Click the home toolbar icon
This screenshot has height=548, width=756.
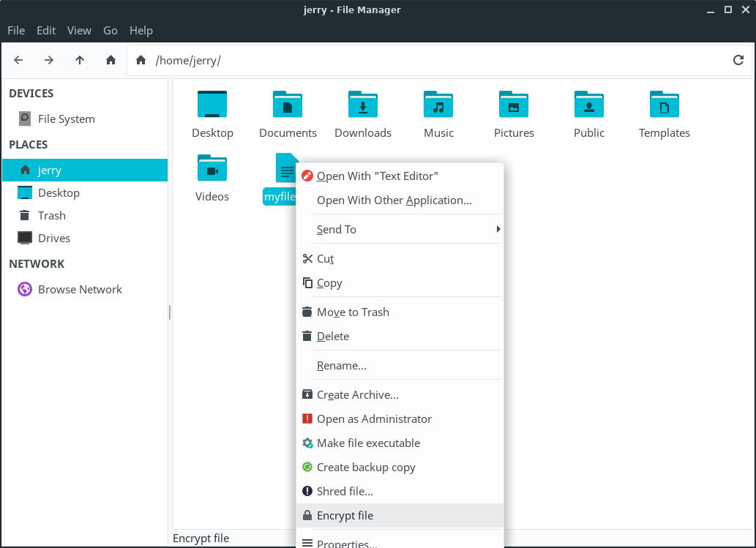tap(111, 60)
